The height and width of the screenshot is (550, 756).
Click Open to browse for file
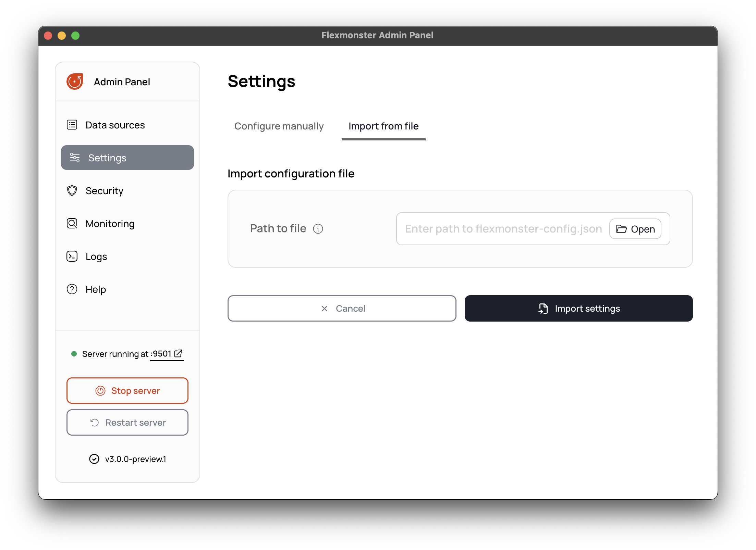click(x=635, y=229)
